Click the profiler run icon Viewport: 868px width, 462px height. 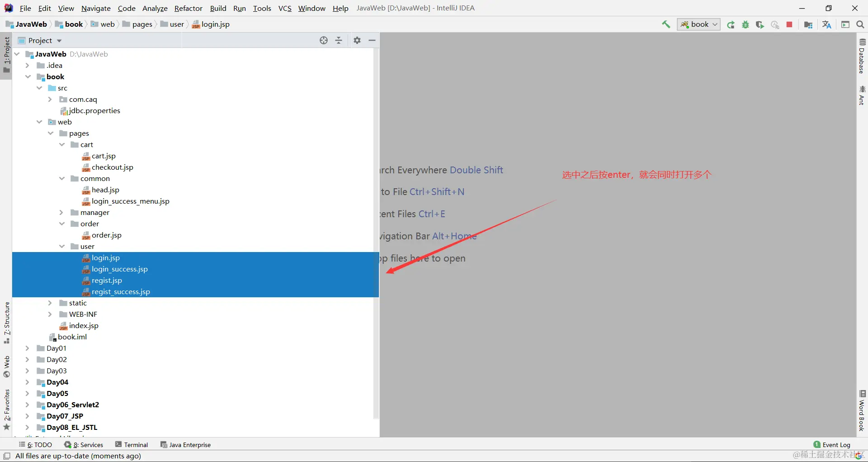[775, 25]
